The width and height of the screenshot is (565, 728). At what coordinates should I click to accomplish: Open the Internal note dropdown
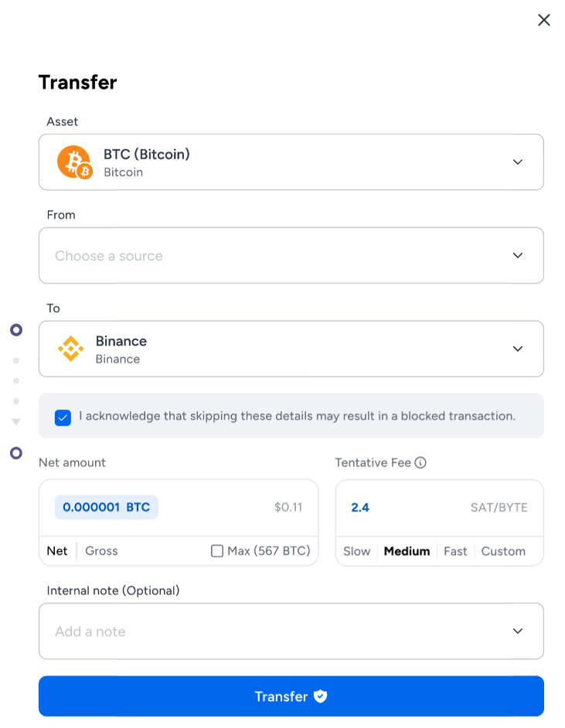(x=291, y=631)
